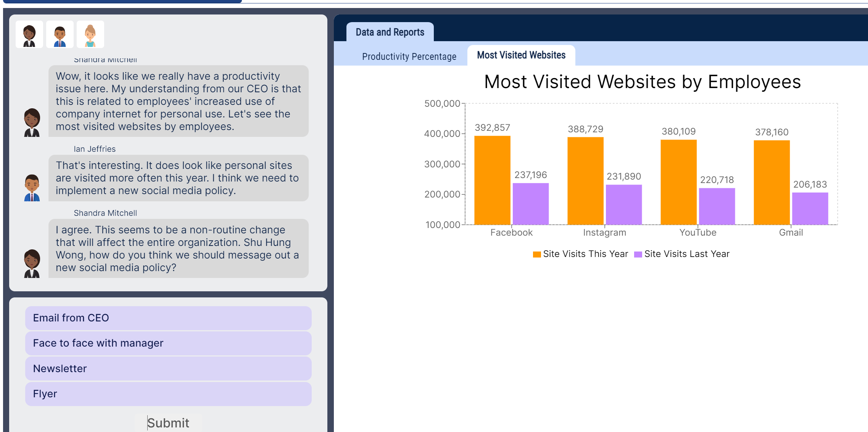Click the Submit button
The width and height of the screenshot is (868, 432).
click(x=168, y=423)
